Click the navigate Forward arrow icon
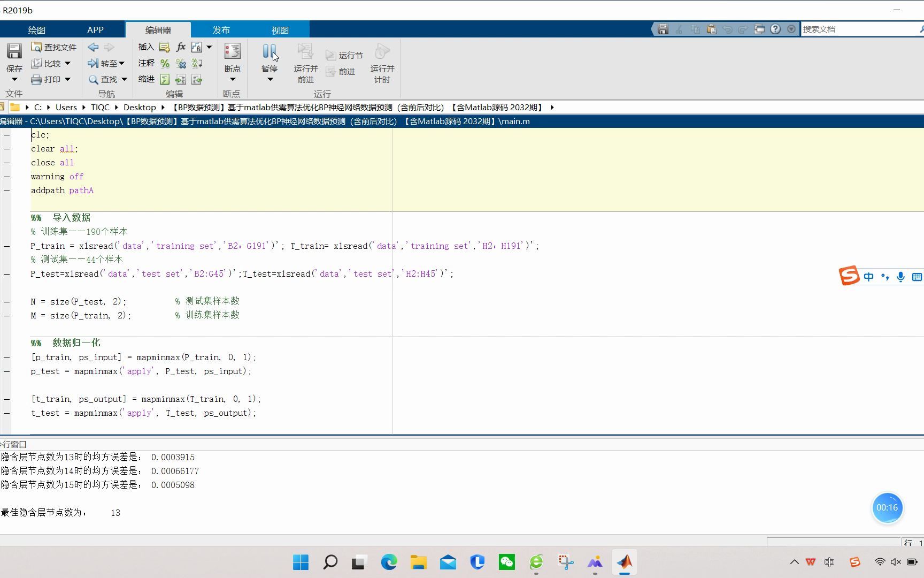This screenshot has width=924, height=578. (109, 47)
